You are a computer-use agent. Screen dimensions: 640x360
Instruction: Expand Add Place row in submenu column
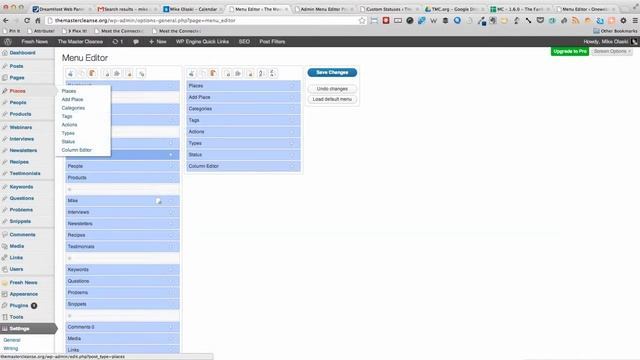coord(292,98)
